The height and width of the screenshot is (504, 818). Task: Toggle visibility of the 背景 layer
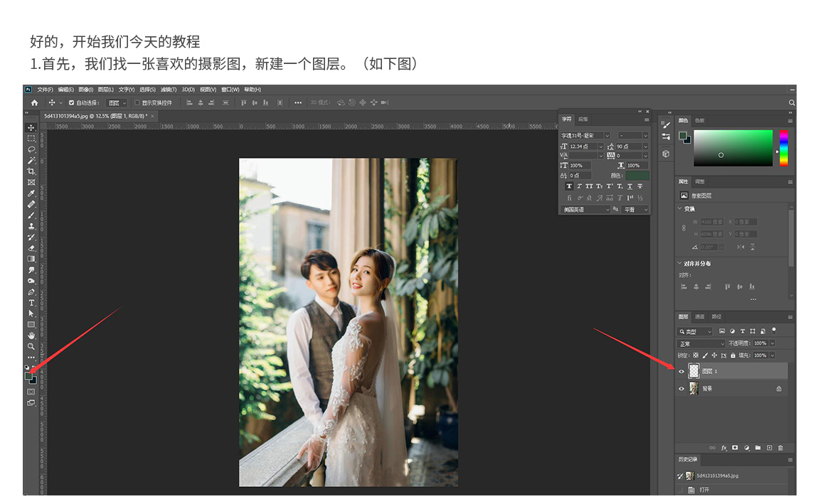681,389
